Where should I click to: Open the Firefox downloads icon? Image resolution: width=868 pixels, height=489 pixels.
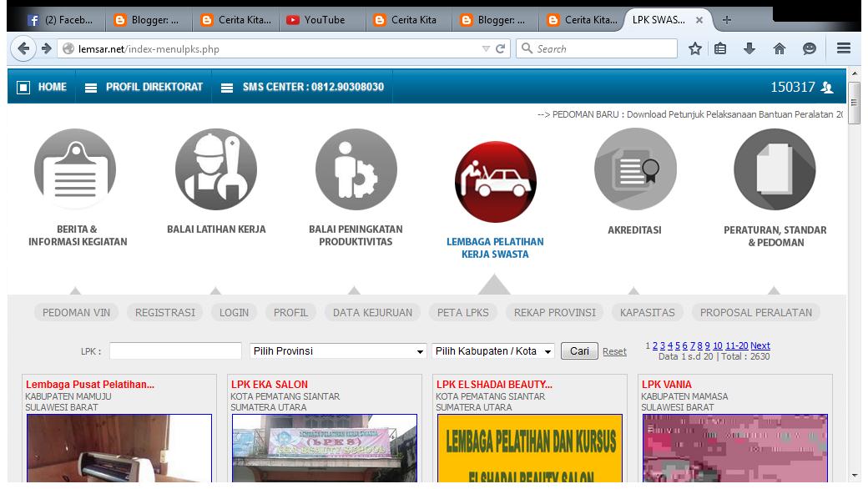tap(748, 48)
